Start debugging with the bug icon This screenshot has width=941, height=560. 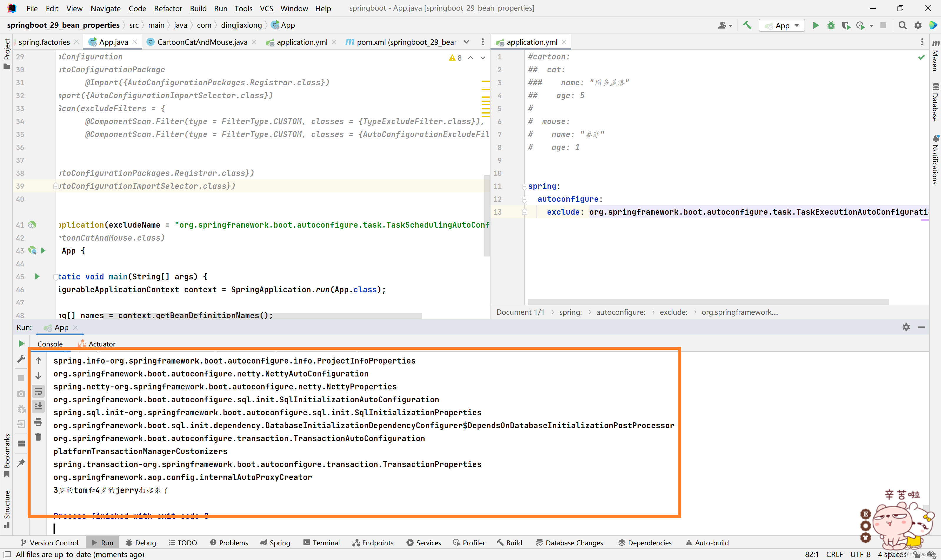click(831, 25)
